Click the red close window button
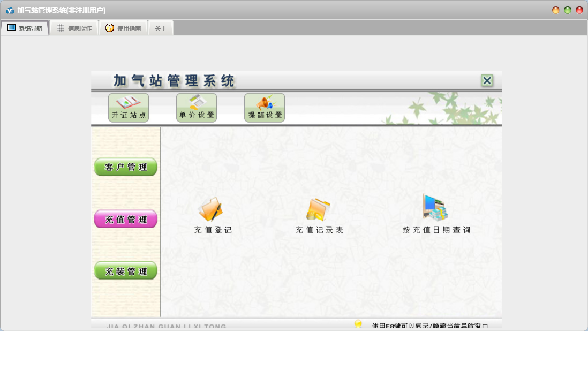Viewport: 588px width, 385px height. tap(579, 10)
